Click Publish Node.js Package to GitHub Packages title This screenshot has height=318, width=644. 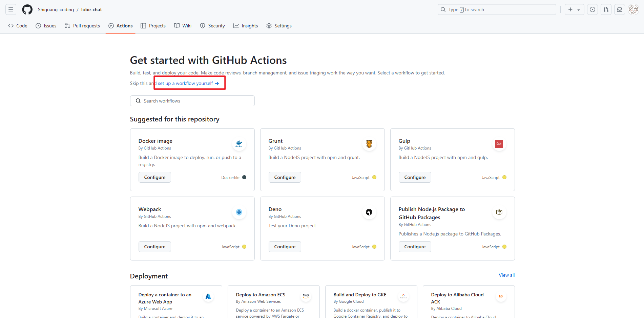coord(432,213)
